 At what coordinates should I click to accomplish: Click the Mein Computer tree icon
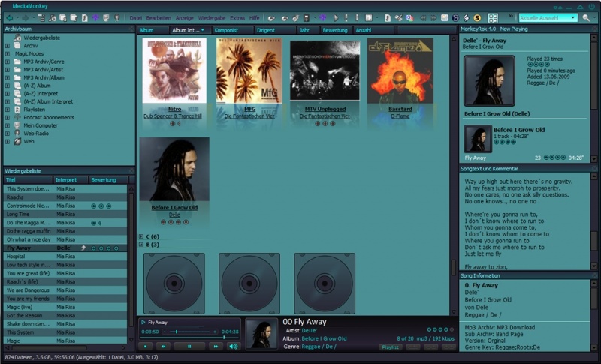coord(17,125)
